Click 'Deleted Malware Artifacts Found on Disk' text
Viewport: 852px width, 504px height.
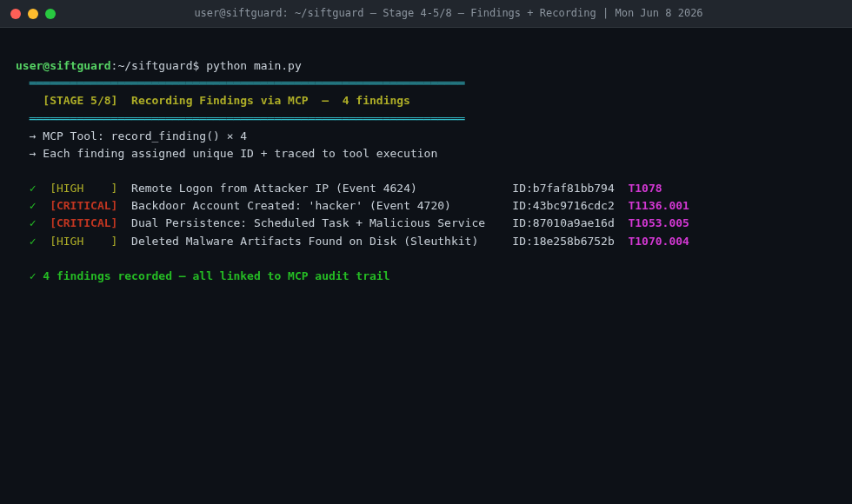coord(304,242)
